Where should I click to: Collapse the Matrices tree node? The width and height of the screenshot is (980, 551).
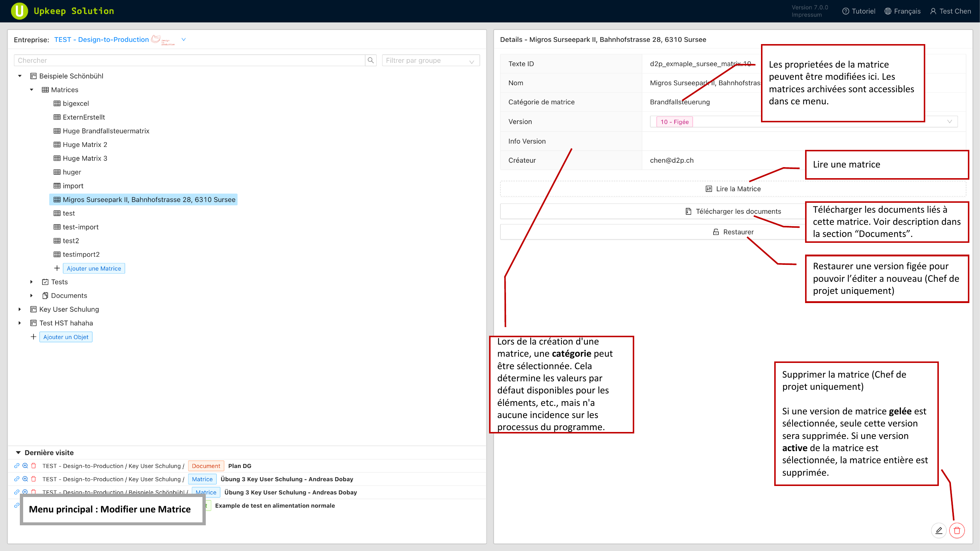click(32, 90)
